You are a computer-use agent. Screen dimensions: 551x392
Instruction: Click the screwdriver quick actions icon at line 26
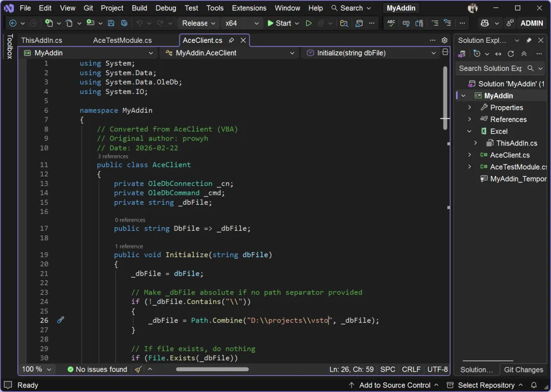[x=60, y=320]
